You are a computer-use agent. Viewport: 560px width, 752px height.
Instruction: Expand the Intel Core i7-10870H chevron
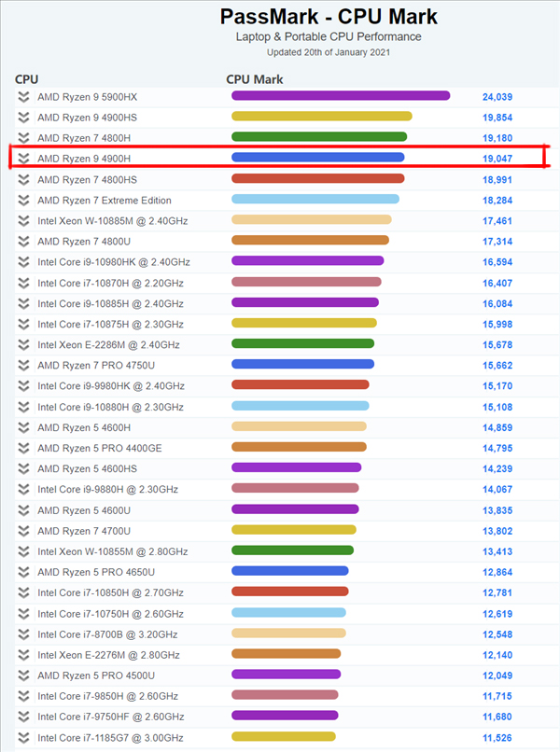[23, 284]
